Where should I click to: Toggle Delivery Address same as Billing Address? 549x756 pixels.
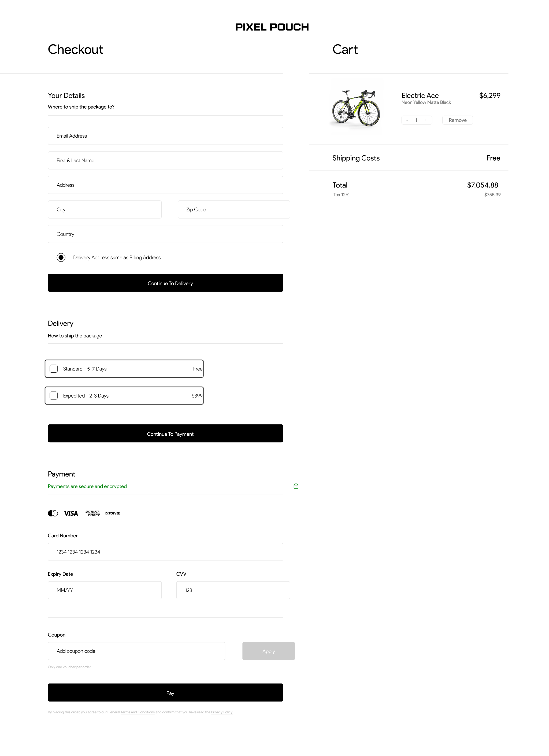click(x=61, y=257)
